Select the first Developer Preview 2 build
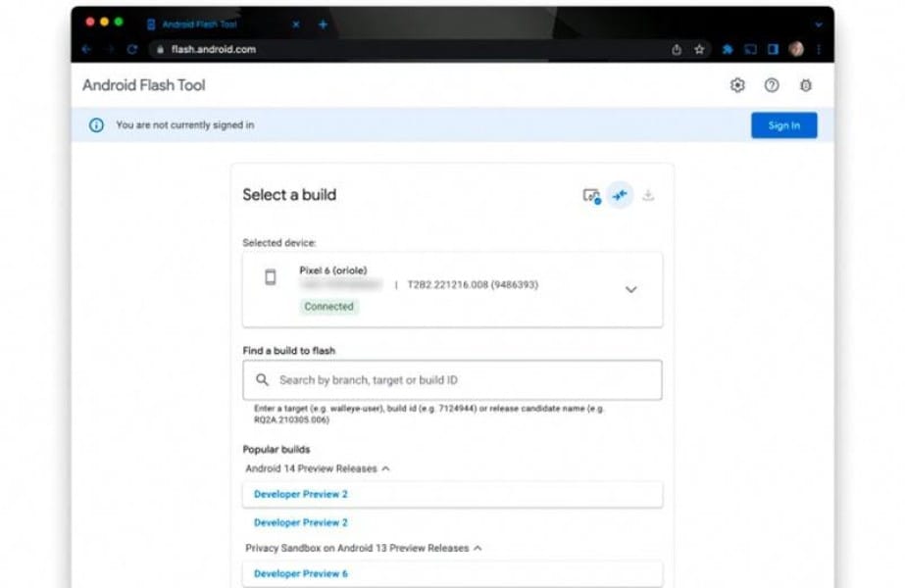The width and height of the screenshot is (905, 588). click(x=301, y=494)
